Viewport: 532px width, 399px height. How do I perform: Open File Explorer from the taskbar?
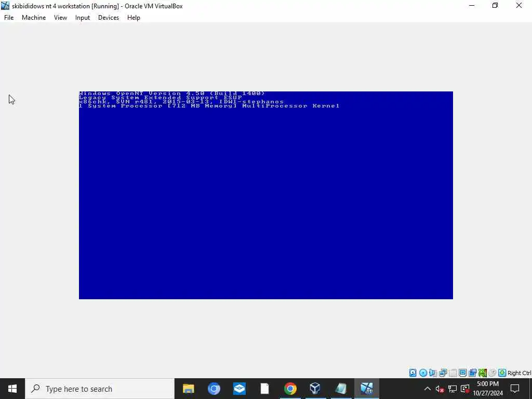click(x=188, y=389)
